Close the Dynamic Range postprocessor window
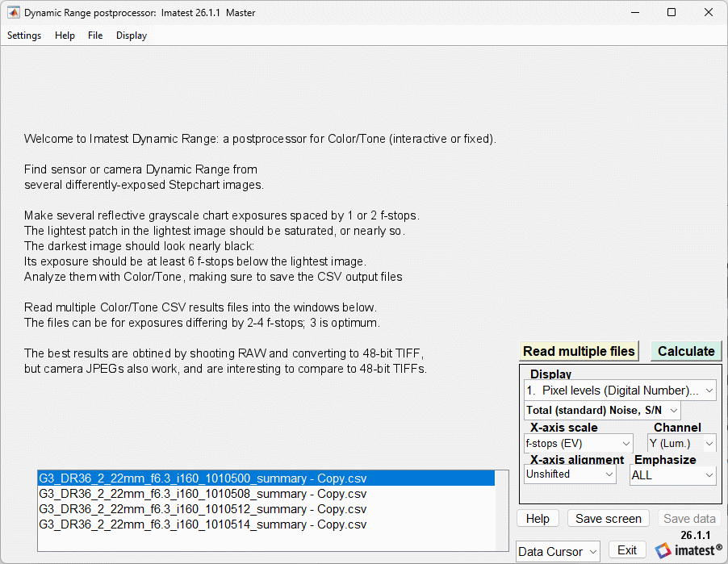Viewport: 728px width, 564px height. coord(709,13)
